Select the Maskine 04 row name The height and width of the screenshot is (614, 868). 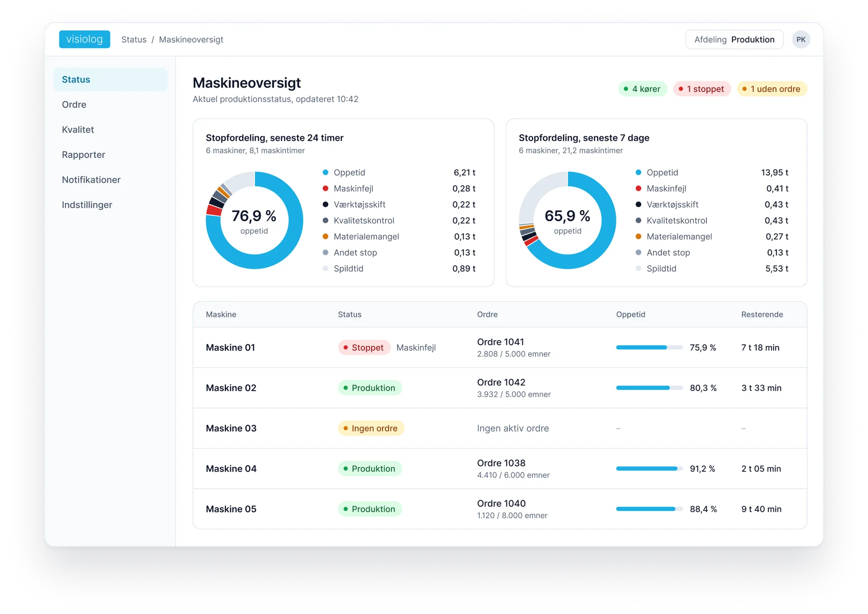[x=231, y=469]
